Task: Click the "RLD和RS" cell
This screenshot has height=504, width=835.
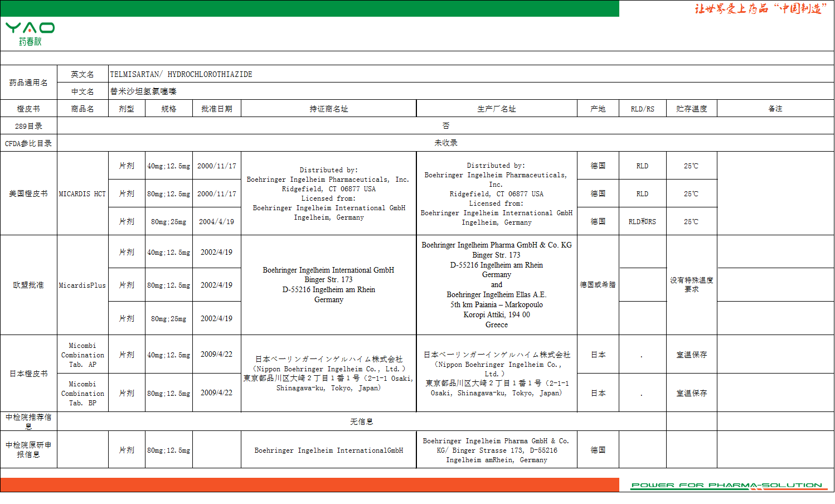Action: [643, 221]
